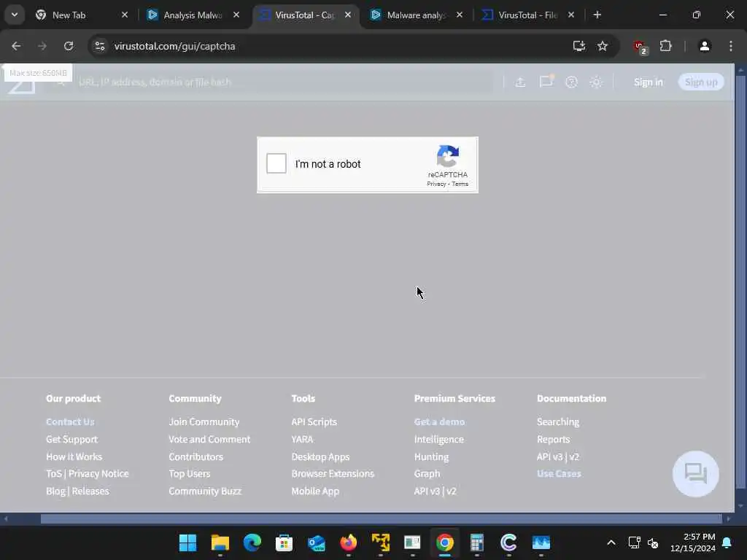This screenshot has height=560, width=747.
Task: Open the red extension with badge 2
Action: [640, 47]
